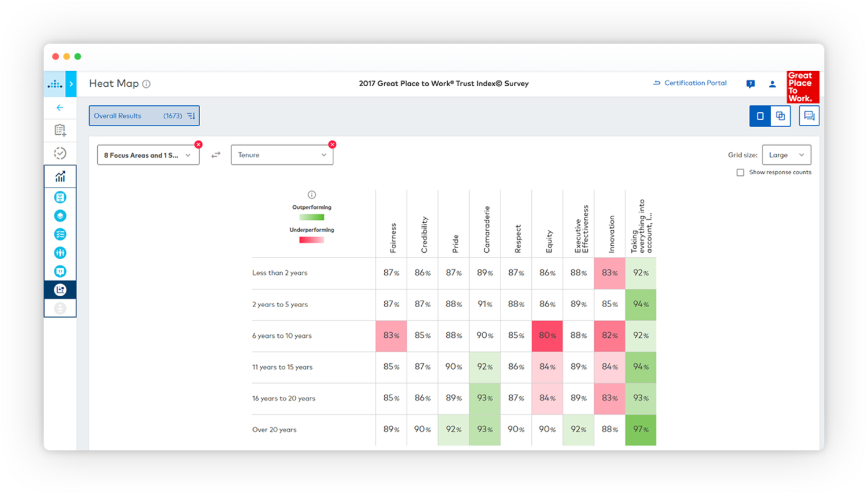The width and height of the screenshot is (868, 494).
Task: Open the checklist circle icon in the sidebar
Action: click(60, 234)
